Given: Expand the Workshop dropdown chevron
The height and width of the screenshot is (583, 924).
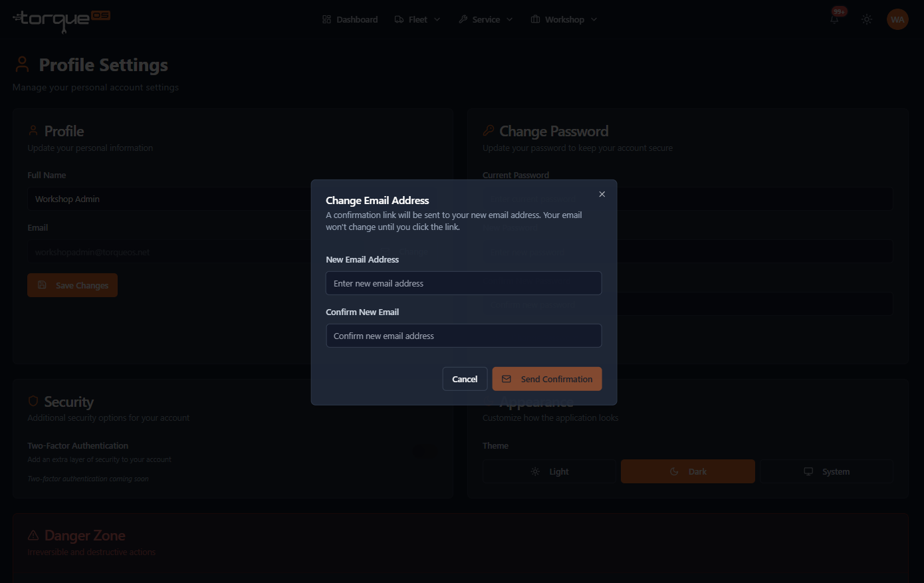Looking at the screenshot, I should point(594,19).
